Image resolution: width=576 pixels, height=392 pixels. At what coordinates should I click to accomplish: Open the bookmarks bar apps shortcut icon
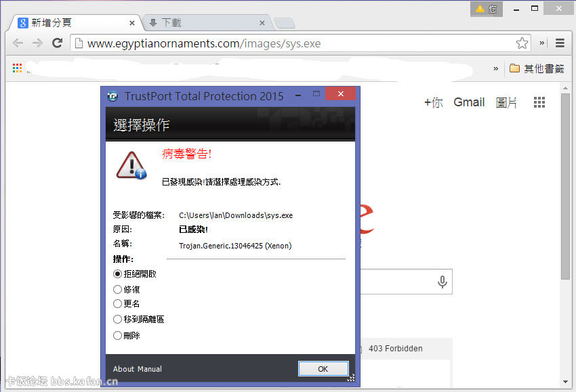click(18, 68)
